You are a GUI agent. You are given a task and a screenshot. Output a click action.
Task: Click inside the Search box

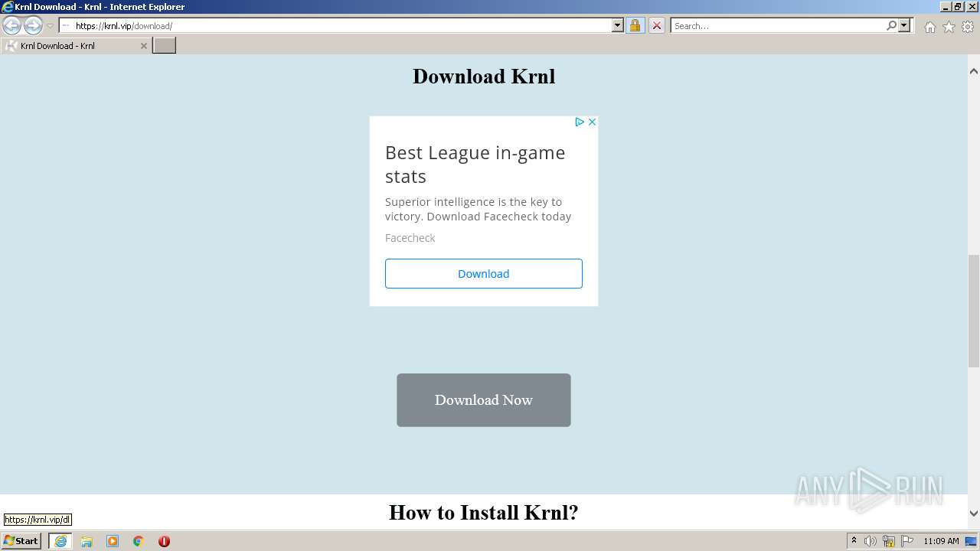778,26
